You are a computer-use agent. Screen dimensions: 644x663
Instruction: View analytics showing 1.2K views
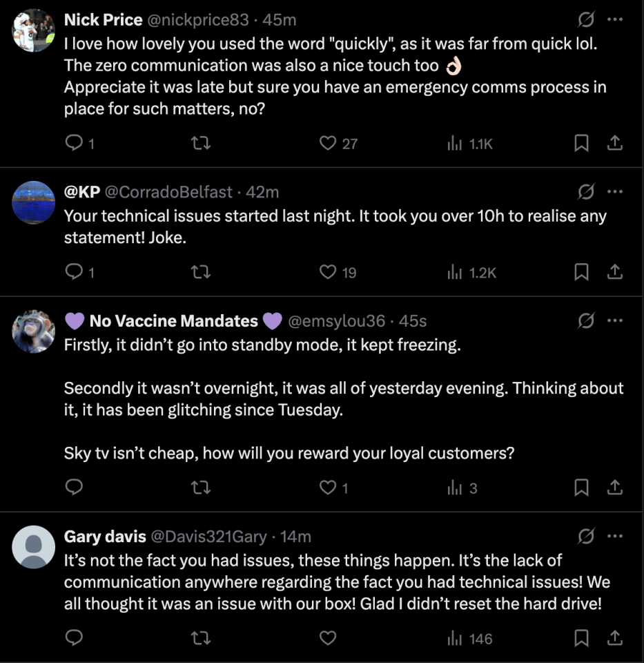(x=471, y=272)
